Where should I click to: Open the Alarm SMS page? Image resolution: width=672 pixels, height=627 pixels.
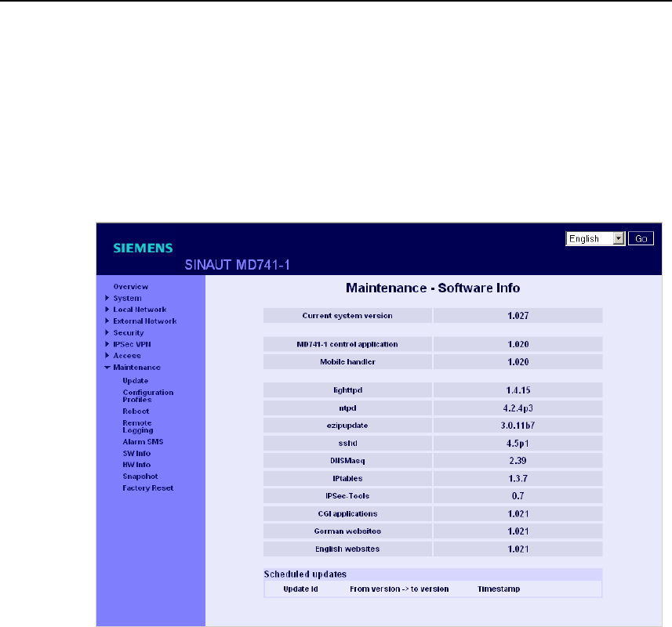(x=143, y=441)
